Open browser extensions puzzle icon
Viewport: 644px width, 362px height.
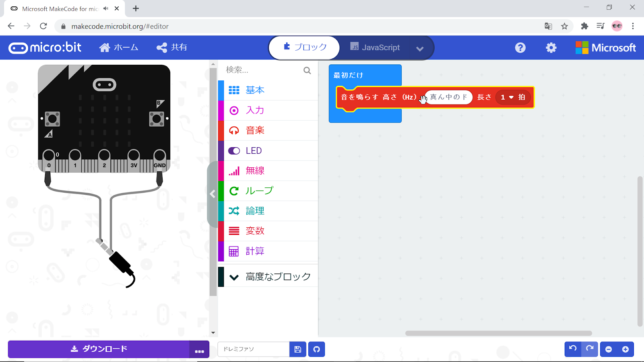[584, 26]
